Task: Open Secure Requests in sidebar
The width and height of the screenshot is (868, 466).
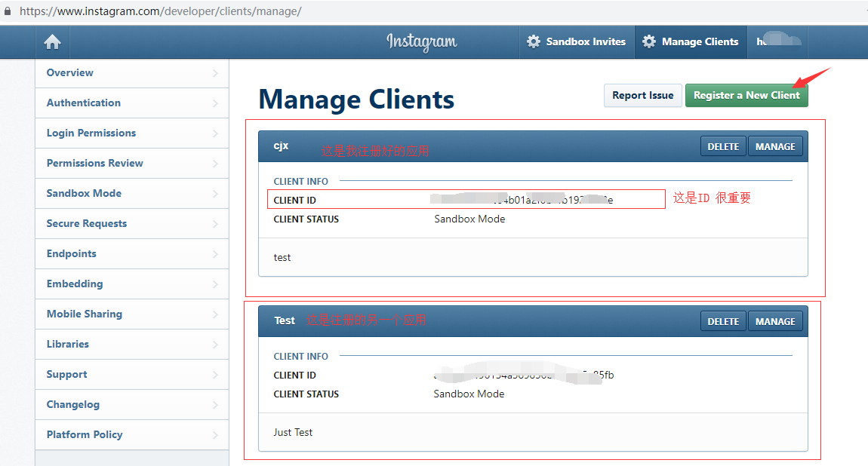Action: [132, 223]
